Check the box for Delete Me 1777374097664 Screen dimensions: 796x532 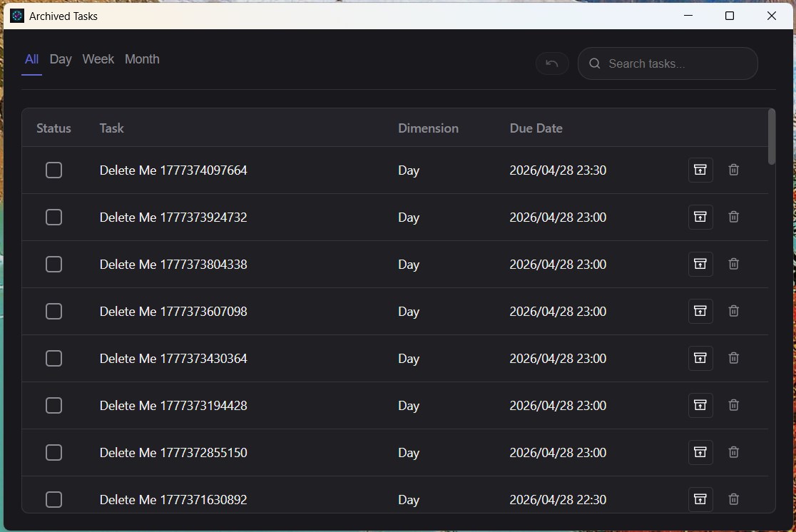[x=53, y=170]
